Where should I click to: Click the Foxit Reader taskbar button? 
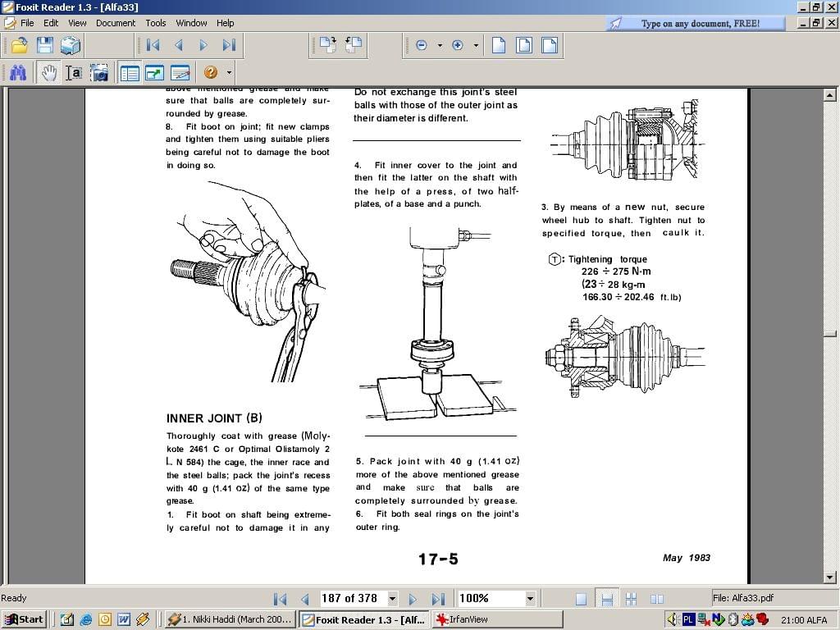click(363, 619)
